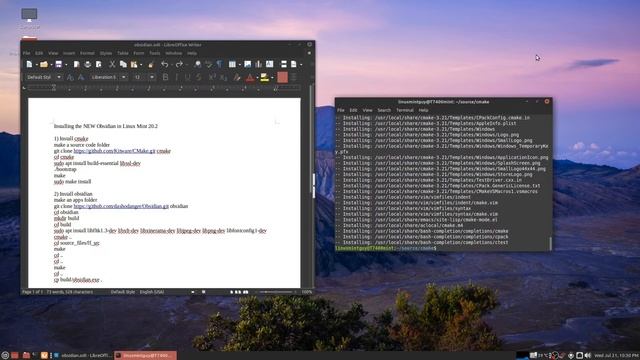Click the Redo arrow icon
The image size is (640, 360).
[179, 64]
